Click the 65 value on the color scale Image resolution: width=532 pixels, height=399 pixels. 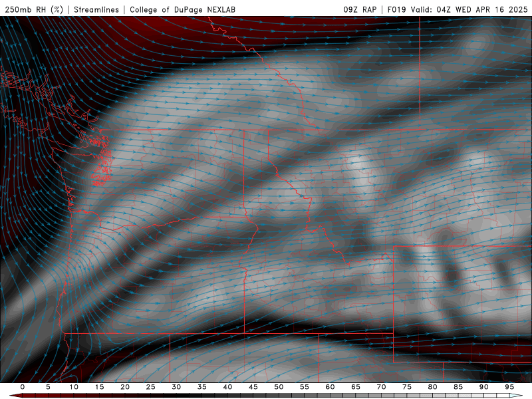(x=356, y=387)
